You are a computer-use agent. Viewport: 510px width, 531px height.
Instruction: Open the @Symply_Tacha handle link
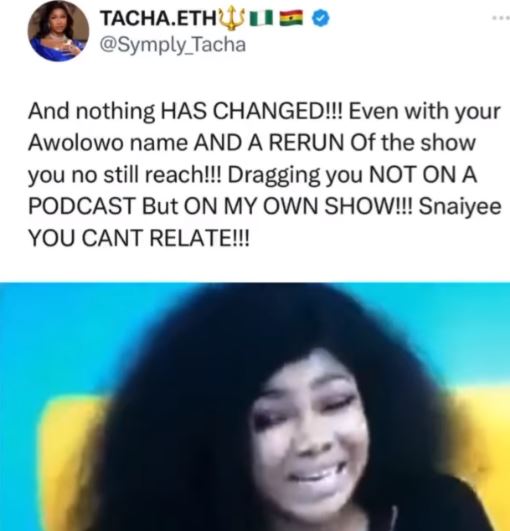pos(173,45)
